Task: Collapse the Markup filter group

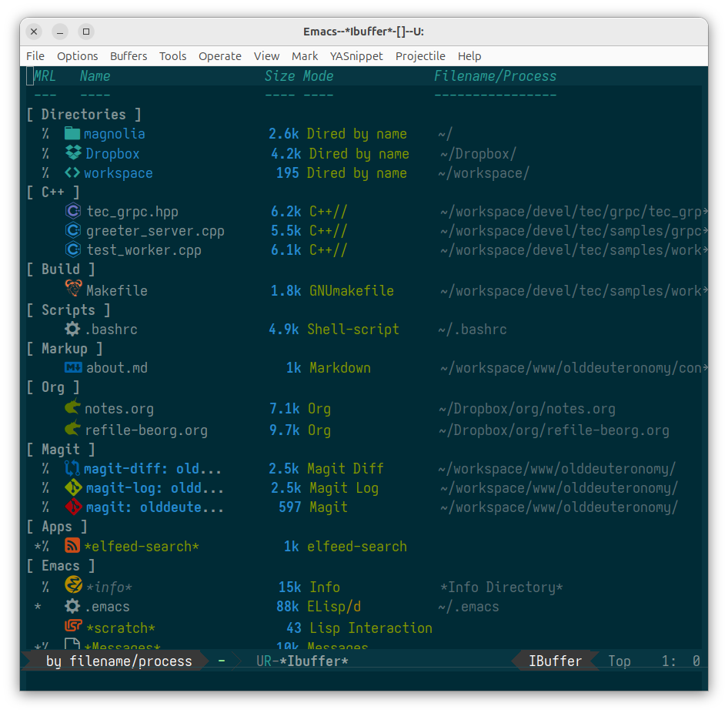Action: (x=65, y=348)
